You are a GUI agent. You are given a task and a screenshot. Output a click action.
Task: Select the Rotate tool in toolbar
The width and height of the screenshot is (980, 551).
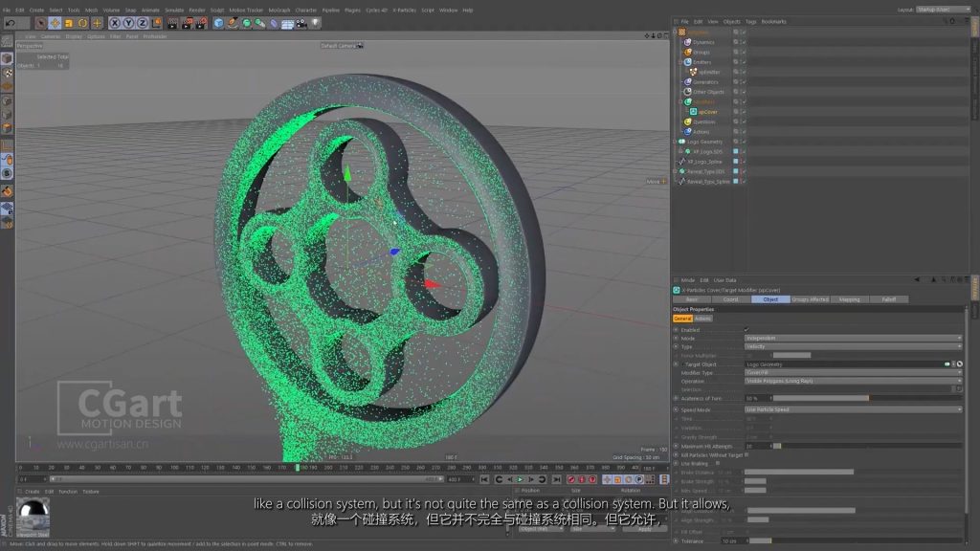(82, 23)
